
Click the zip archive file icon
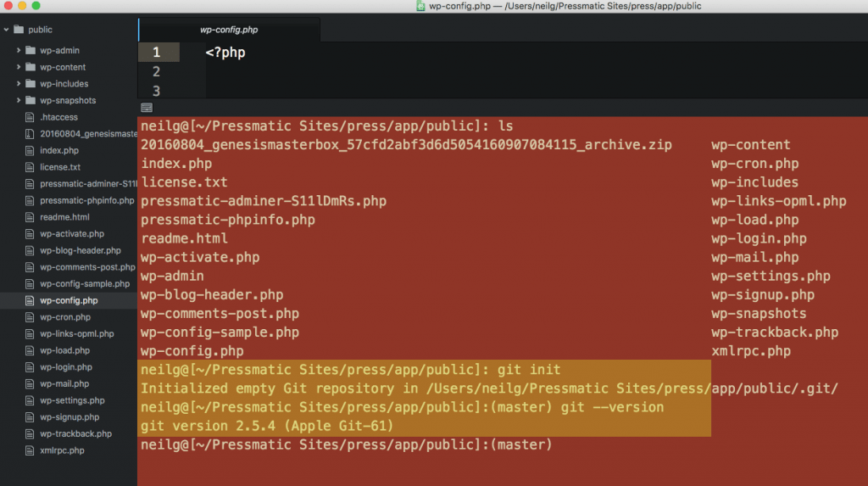point(30,133)
